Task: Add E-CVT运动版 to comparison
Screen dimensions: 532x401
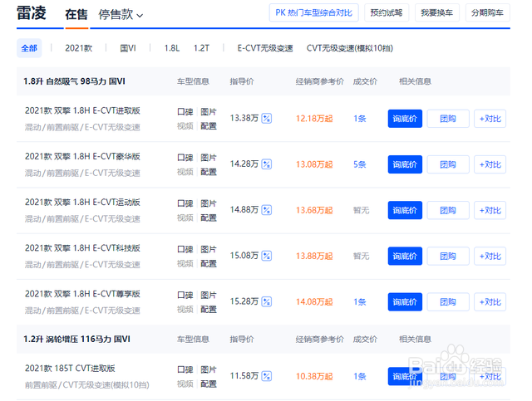Action: click(490, 210)
